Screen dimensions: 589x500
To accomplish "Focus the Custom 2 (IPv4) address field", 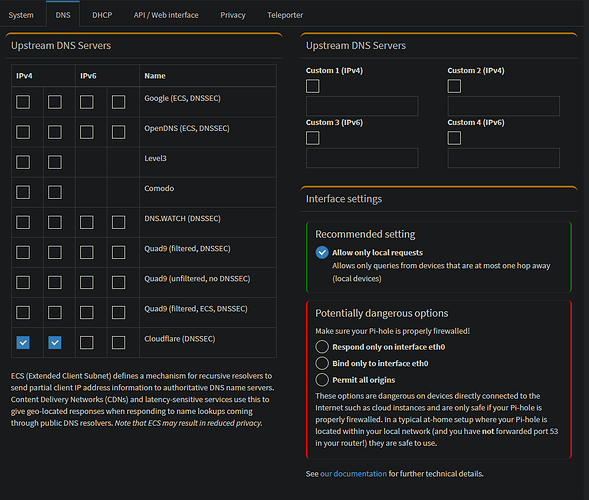I will (503, 106).
